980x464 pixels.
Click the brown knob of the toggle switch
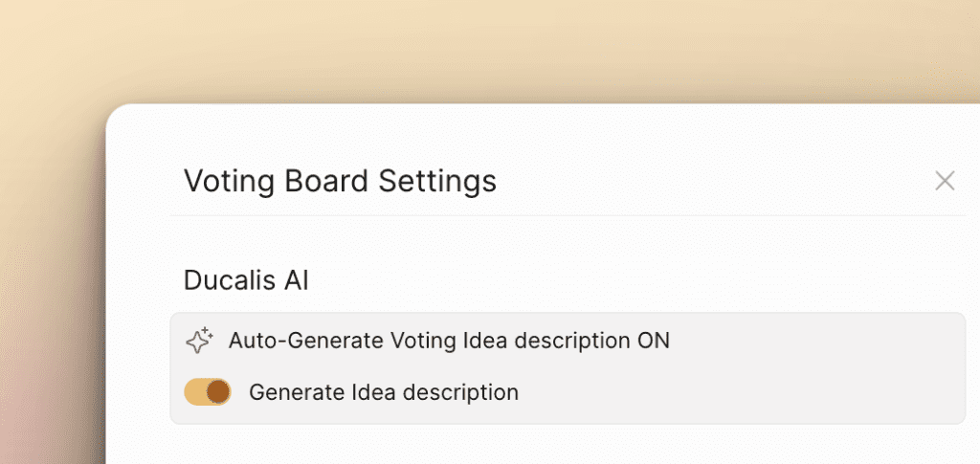(x=218, y=392)
